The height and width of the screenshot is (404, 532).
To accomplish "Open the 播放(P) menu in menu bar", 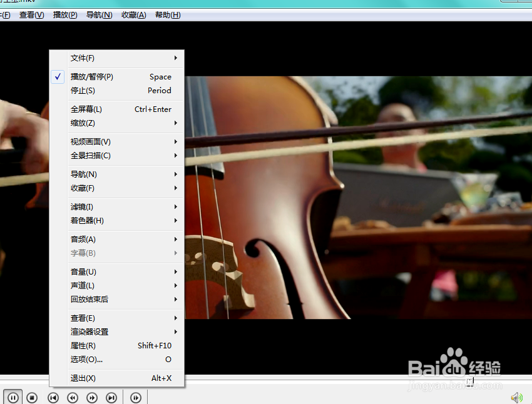I will click(x=65, y=15).
